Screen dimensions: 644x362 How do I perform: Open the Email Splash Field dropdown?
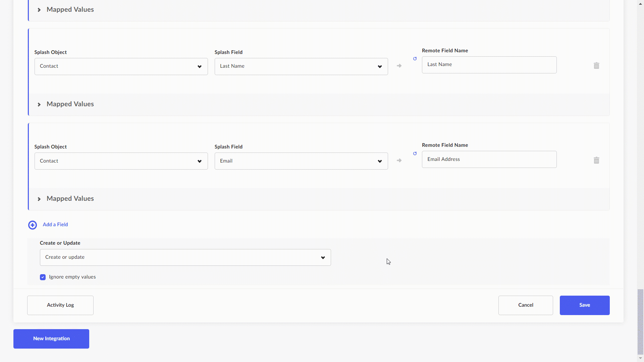(301, 161)
